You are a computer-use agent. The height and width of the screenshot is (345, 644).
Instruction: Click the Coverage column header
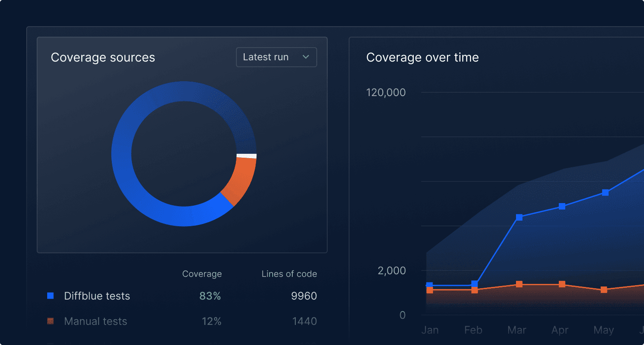click(202, 274)
